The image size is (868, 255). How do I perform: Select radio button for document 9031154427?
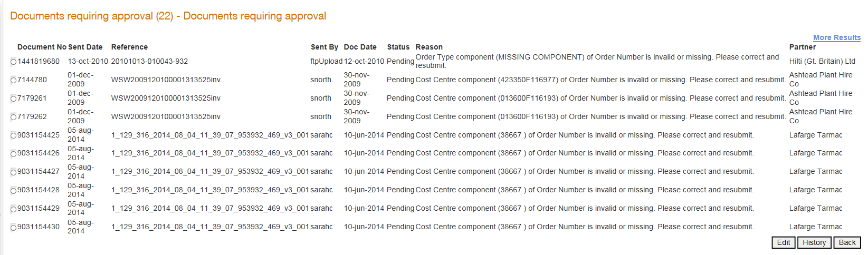coord(14,172)
